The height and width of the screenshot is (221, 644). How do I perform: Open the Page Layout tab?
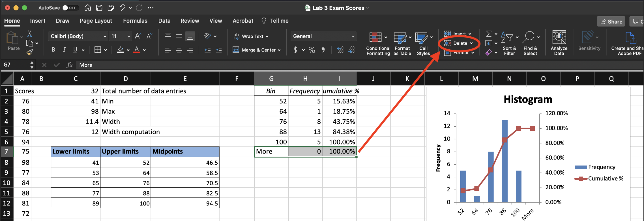pyautogui.click(x=96, y=21)
